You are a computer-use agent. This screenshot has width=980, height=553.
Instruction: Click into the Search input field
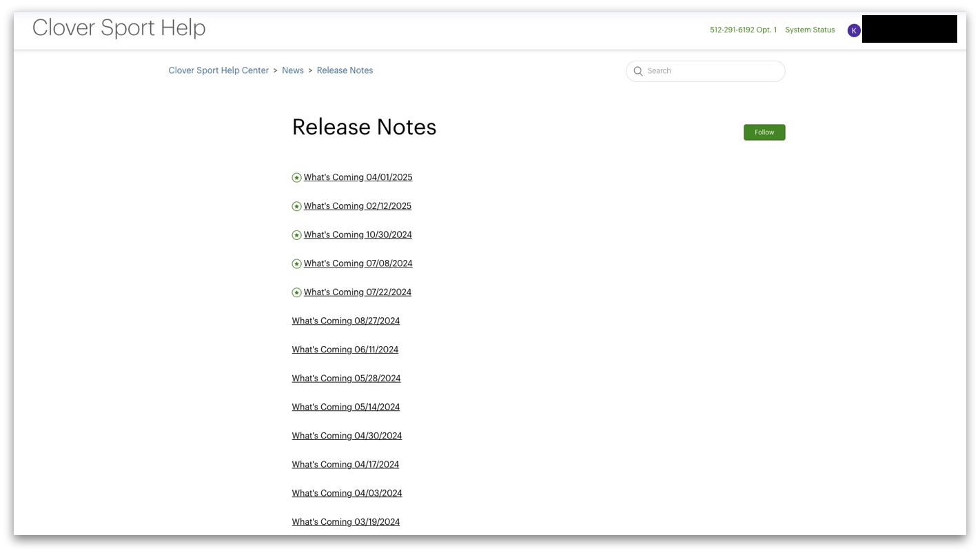(705, 71)
